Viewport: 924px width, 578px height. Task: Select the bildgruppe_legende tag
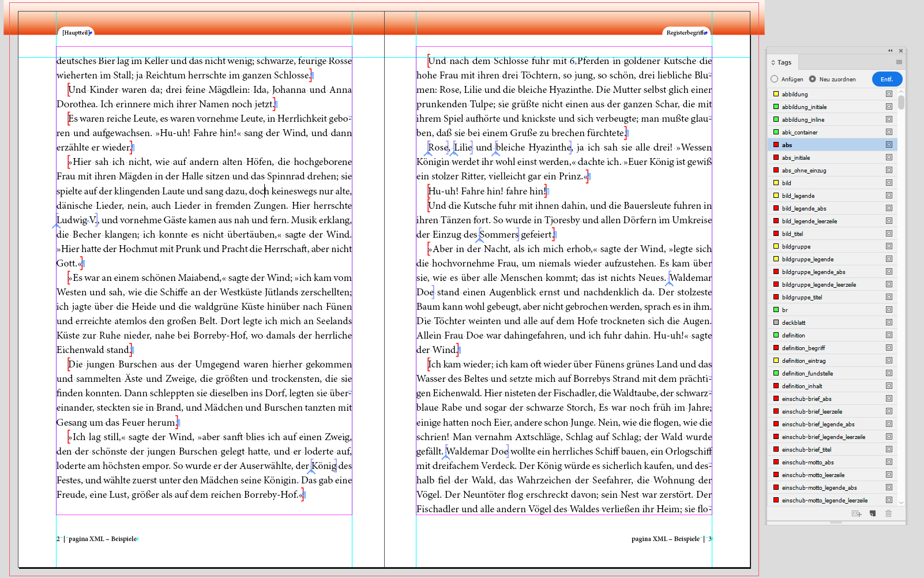click(x=832, y=259)
